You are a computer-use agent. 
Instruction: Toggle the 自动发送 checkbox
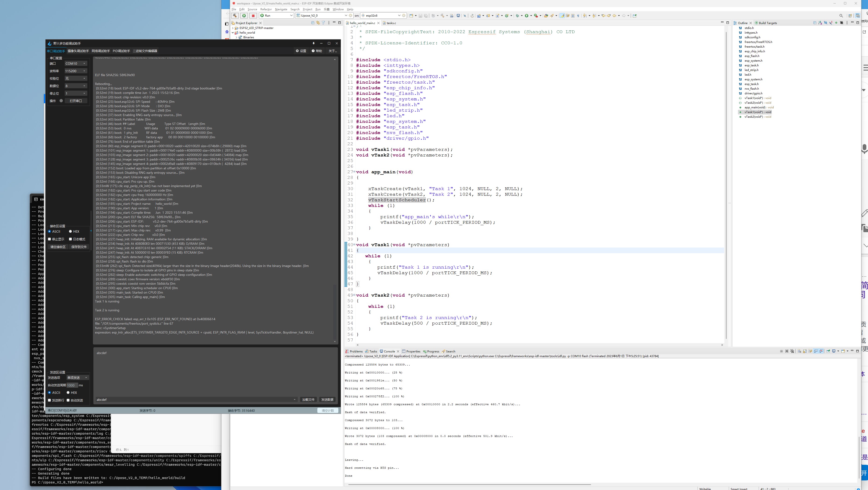tap(68, 400)
